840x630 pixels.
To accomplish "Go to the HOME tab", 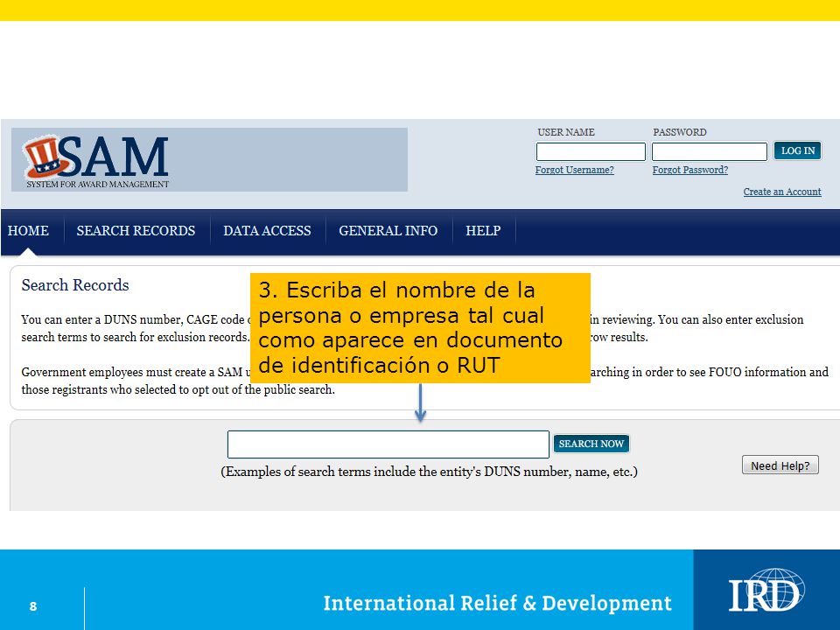I will click(28, 231).
